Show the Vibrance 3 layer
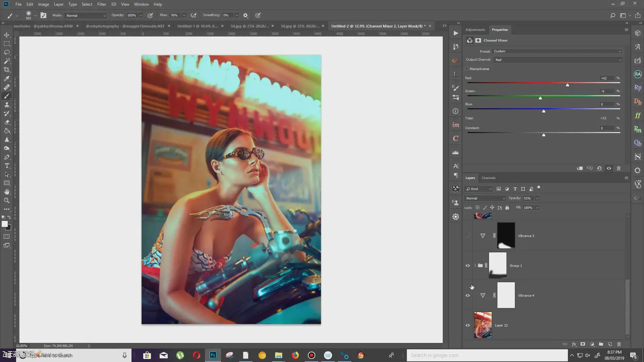Image resolution: width=644 pixels, height=362 pixels. (468, 236)
